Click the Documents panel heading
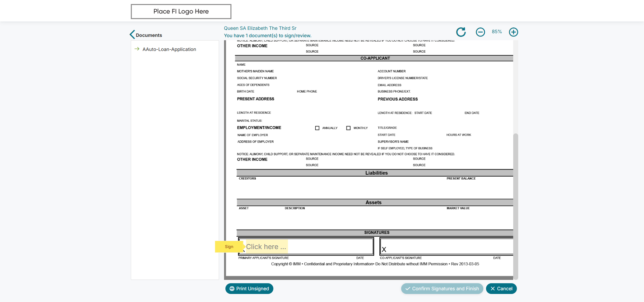644x302 pixels. coord(149,35)
